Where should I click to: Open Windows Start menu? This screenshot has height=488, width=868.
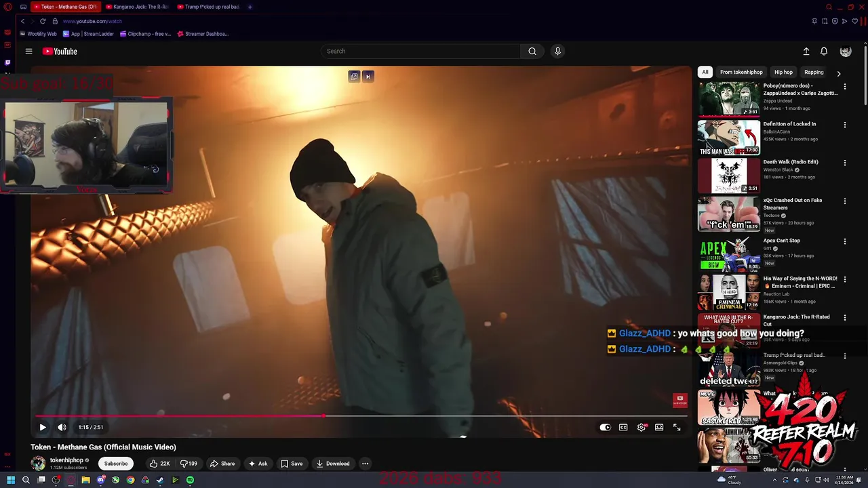click(x=11, y=480)
